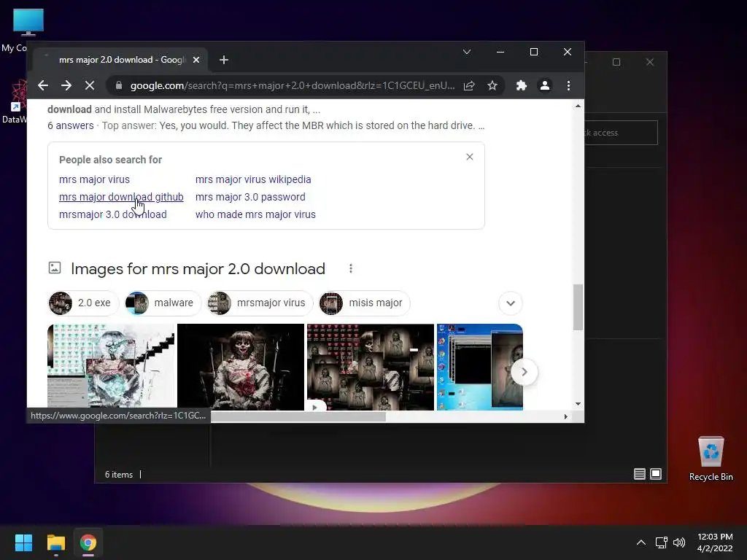Show next images with carousel arrow
Image resolution: width=747 pixels, height=560 pixels.
click(524, 373)
